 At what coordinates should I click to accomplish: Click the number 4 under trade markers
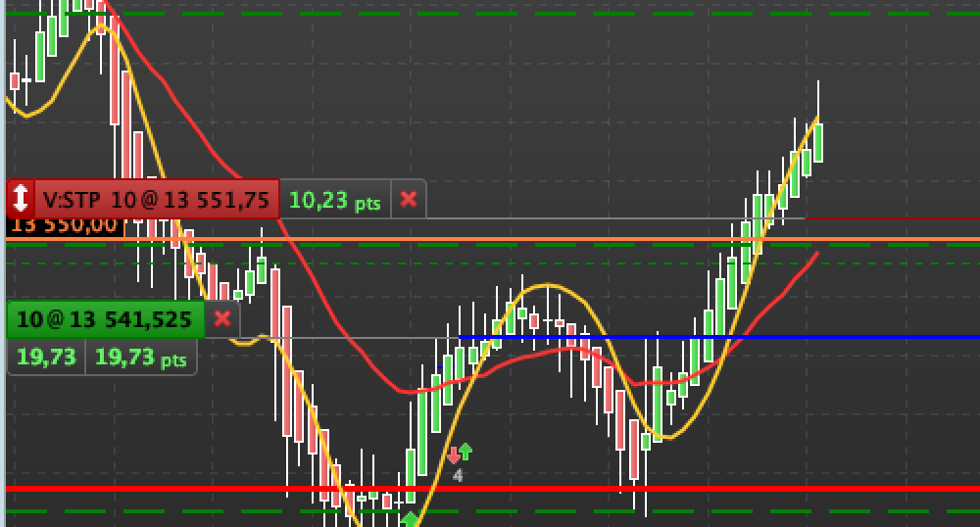tap(458, 476)
